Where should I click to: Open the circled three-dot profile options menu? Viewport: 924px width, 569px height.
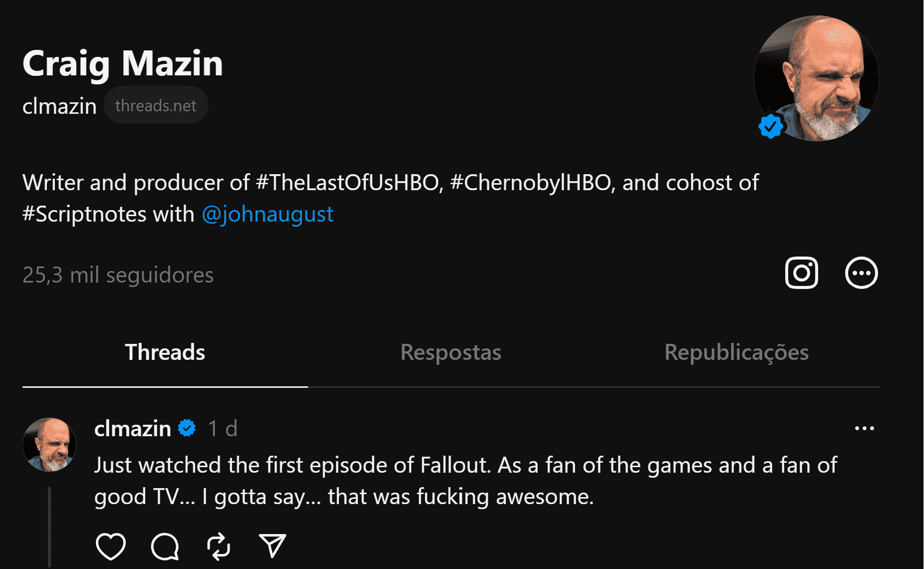click(861, 273)
